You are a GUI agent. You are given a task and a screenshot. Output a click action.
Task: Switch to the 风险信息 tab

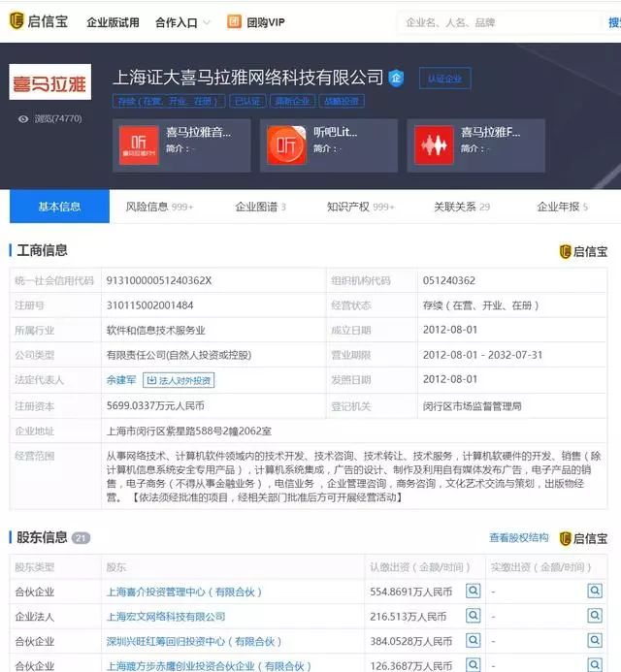(159, 207)
